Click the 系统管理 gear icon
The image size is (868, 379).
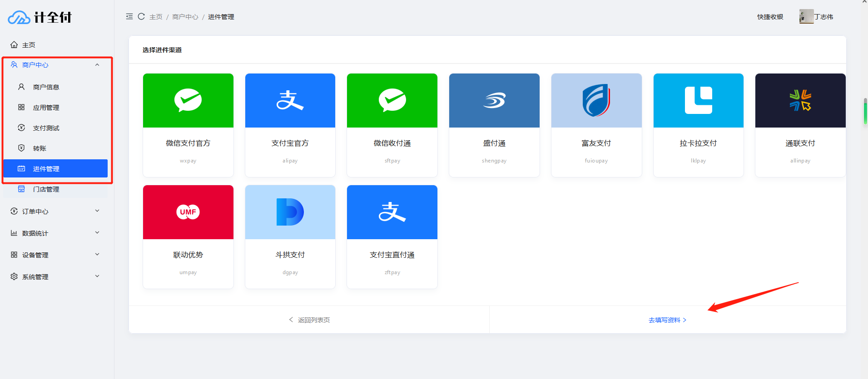[14, 276]
